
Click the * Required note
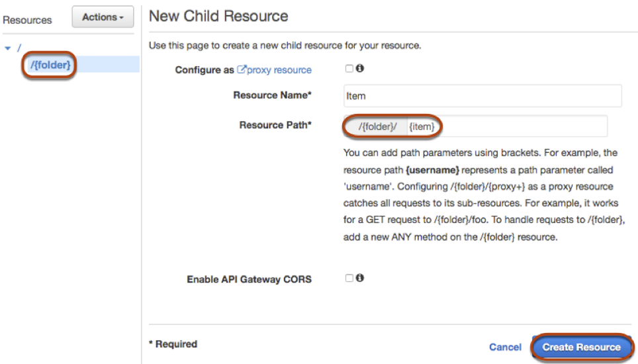coord(173,344)
